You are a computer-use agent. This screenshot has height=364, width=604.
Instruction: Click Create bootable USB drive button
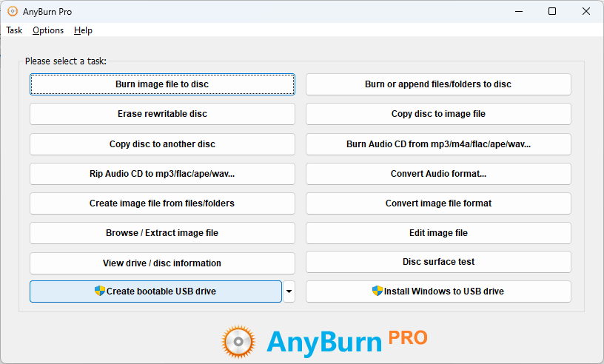[x=155, y=291]
